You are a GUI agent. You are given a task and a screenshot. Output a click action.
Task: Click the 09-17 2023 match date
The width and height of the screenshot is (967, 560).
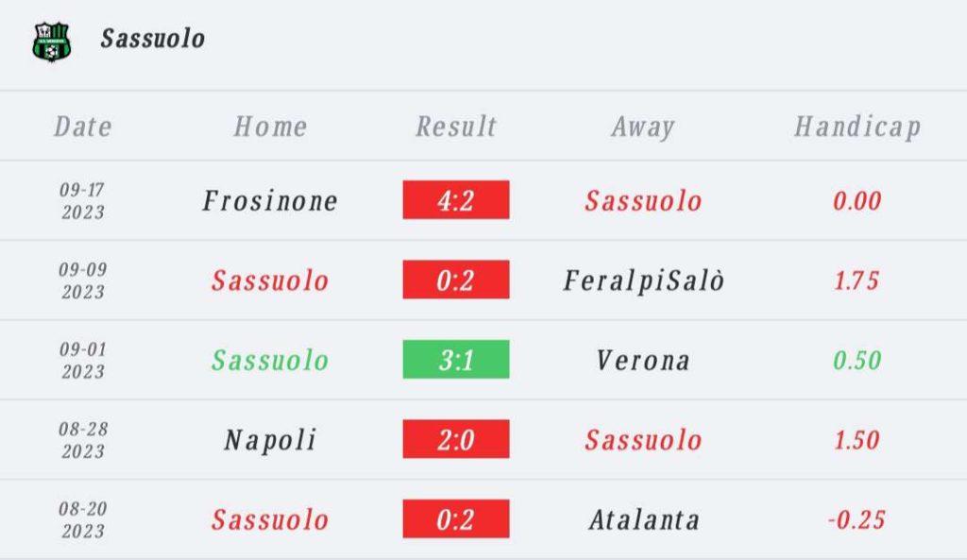click(83, 200)
